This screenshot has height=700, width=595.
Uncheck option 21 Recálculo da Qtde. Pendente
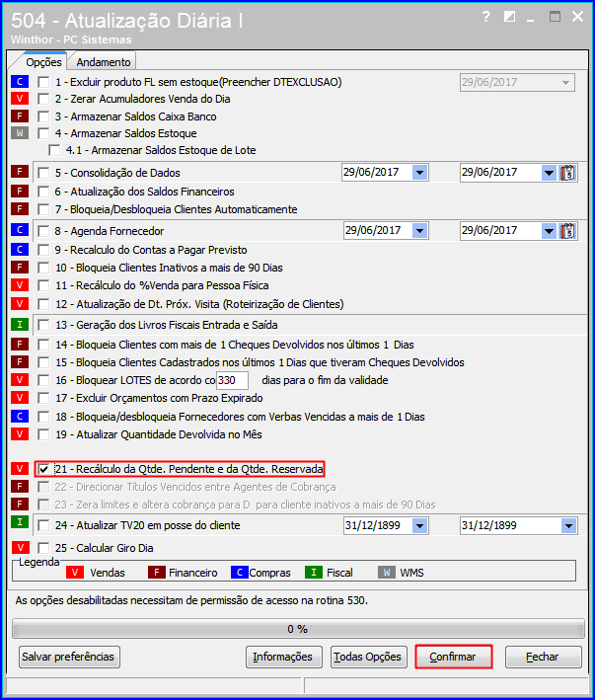(43, 469)
